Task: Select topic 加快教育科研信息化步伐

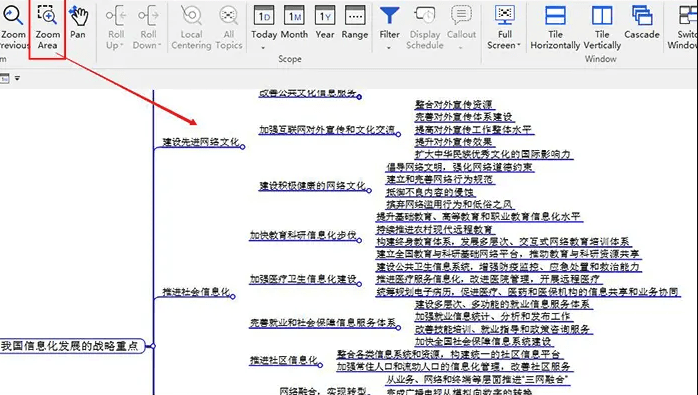Action: tap(303, 235)
